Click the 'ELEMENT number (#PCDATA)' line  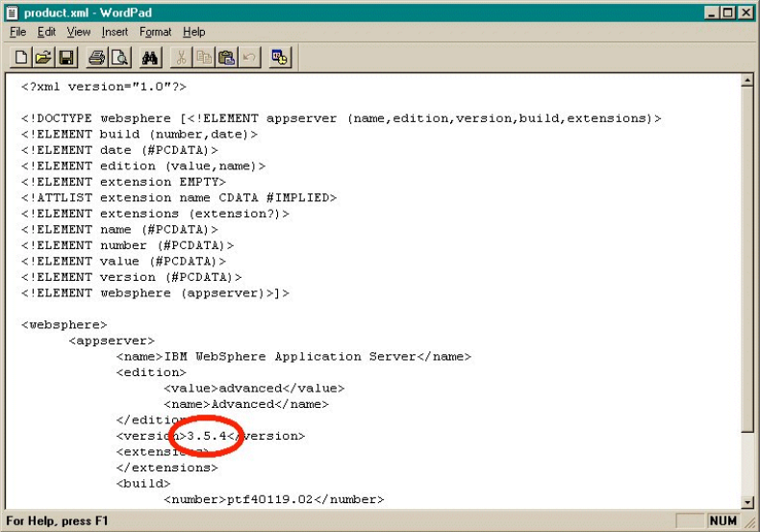tap(128, 245)
